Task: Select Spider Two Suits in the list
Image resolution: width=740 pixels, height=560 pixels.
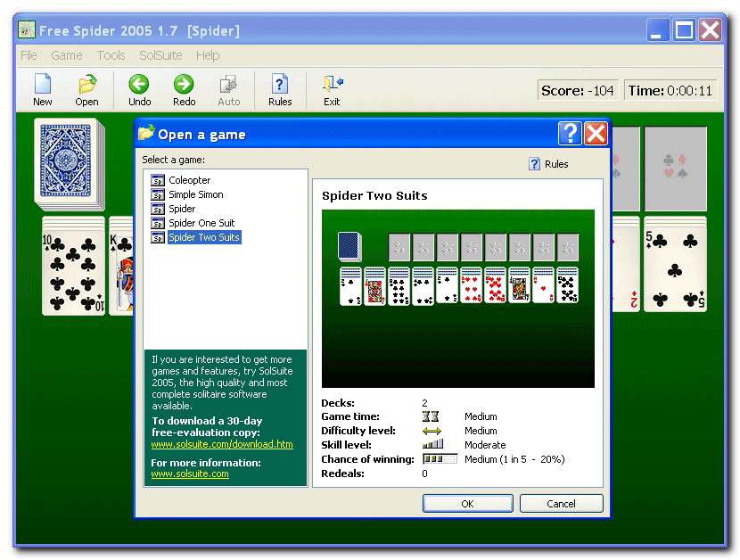Action: (x=204, y=237)
